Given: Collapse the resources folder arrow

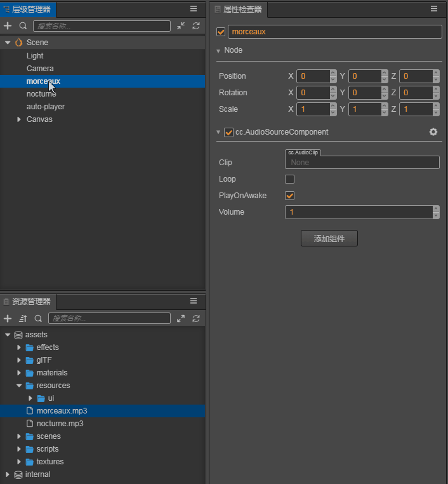Looking at the screenshot, I should tap(19, 386).
